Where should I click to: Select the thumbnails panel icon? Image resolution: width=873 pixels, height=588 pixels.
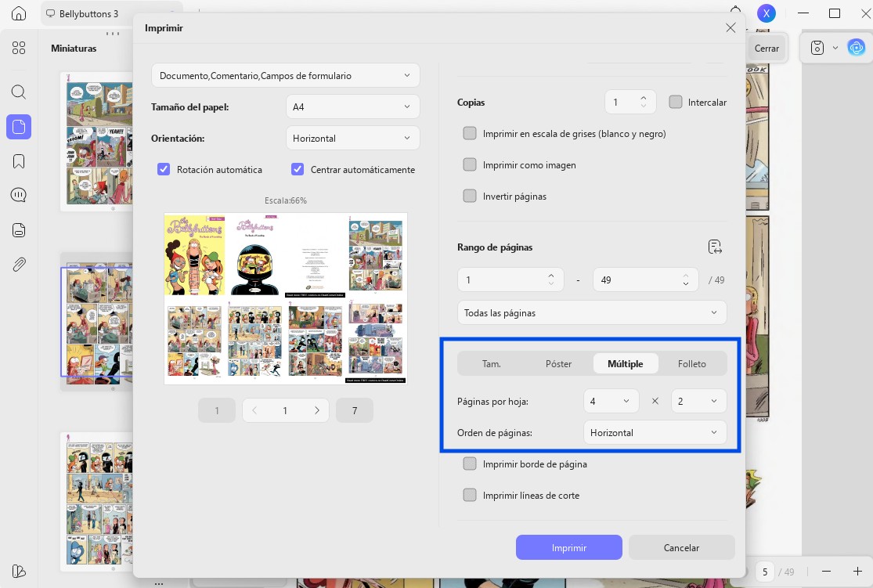coord(18,127)
